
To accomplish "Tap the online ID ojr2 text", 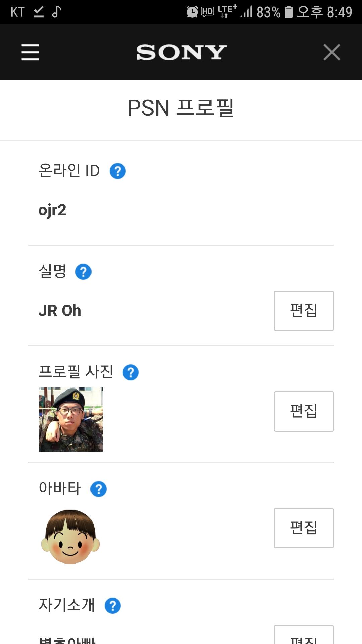I will (x=52, y=211).
